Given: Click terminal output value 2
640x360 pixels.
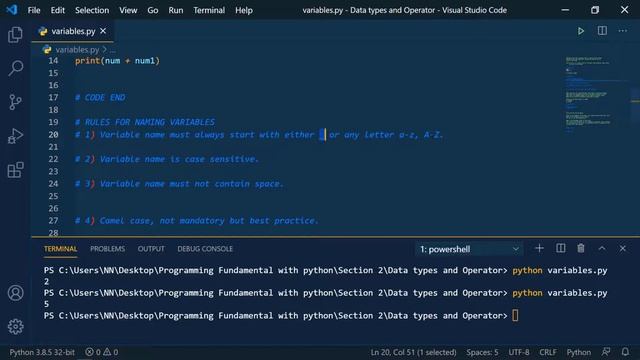Looking at the screenshot, I should tap(46, 281).
